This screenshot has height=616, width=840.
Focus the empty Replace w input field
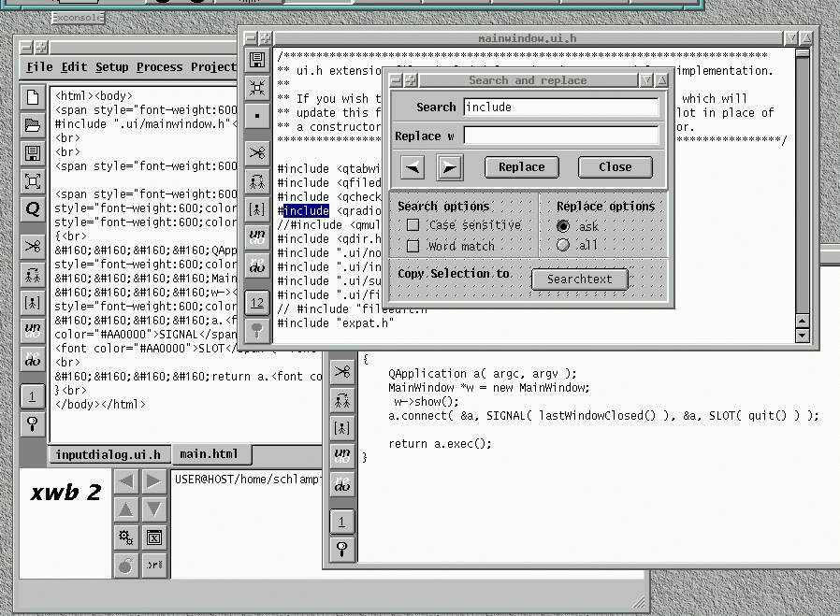[x=561, y=136]
